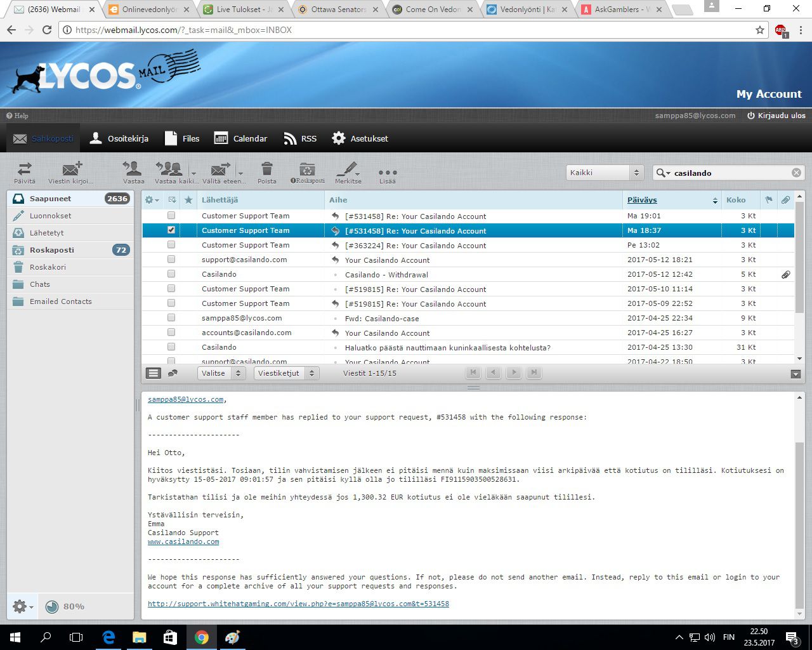Sort messages by Päiväys column
This screenshot has width=812, height=650.
coord(642,200)
